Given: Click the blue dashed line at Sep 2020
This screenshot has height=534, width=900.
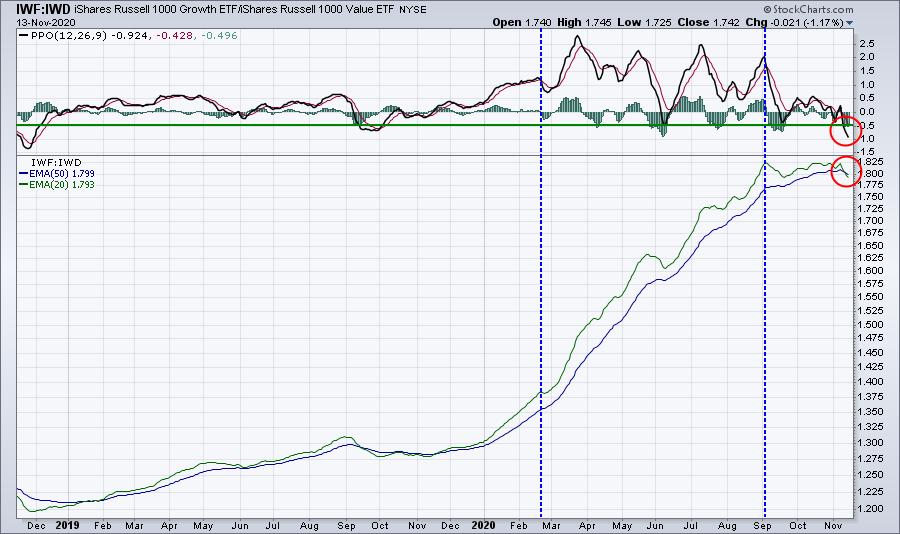Looking at the screenshot, I should (x=765, y=300).
